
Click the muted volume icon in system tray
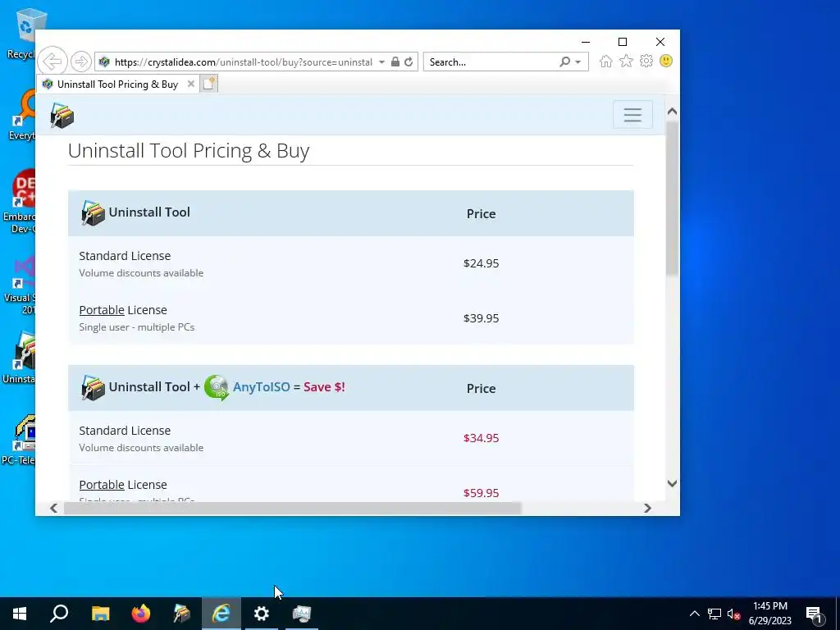(x=733, y=614)
